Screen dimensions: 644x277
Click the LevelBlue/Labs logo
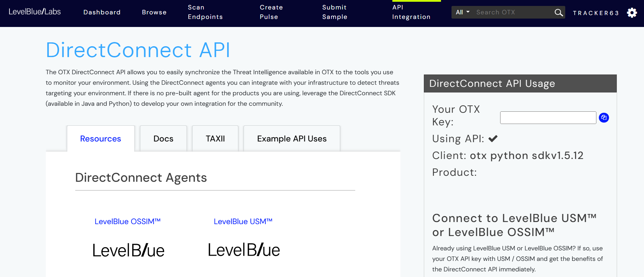click(35, 12)
